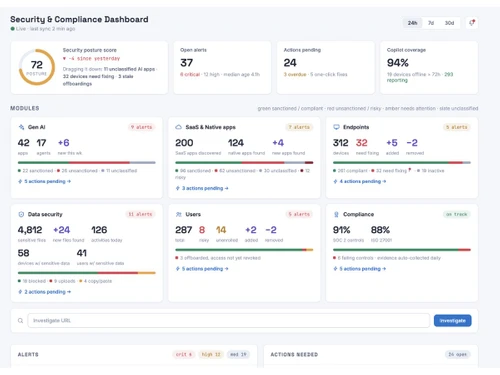
Task: Click the SaaS & Native apps cloud icon
Action: [179, 127]
